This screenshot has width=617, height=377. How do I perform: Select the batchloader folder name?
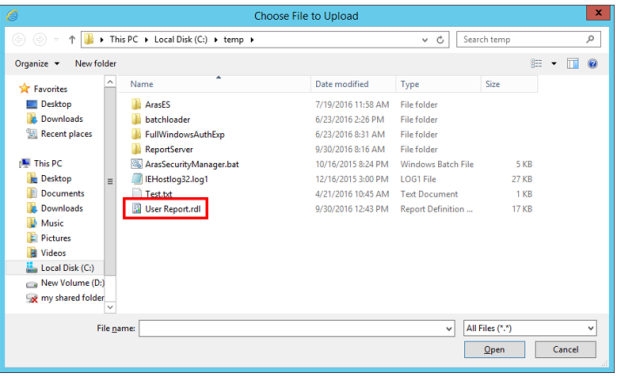click(167, 119)
